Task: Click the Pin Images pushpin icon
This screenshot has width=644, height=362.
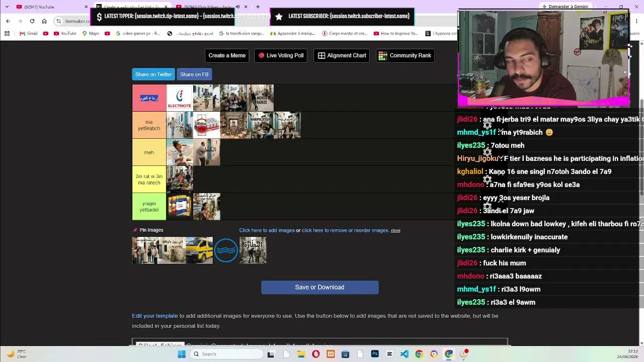Action: click(135, 230)
